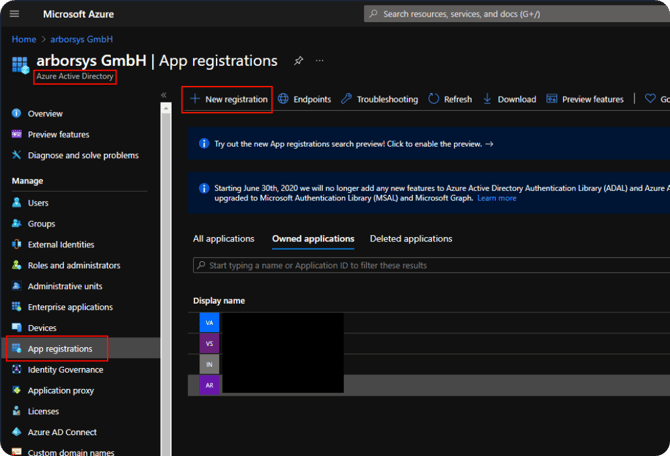This screenshot has width=670, height=456.
Task: Click the New registration button
Action: click(228, 99)
